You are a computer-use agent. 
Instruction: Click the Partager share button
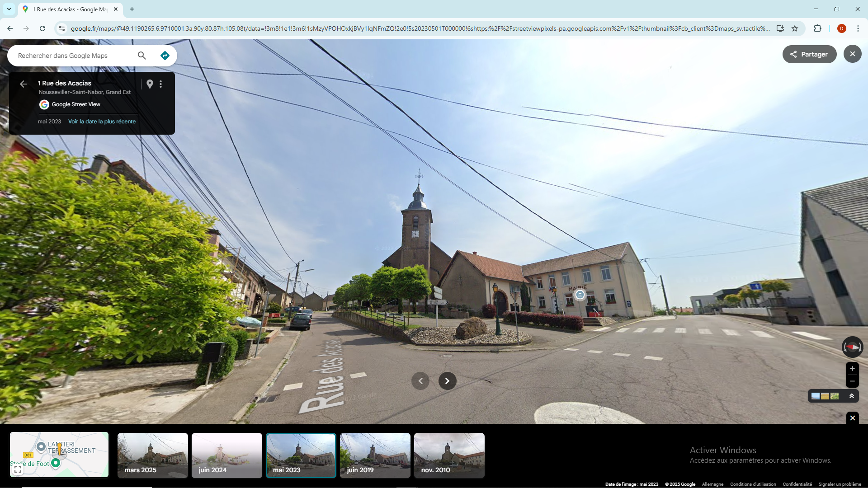[x=809, y=54]
